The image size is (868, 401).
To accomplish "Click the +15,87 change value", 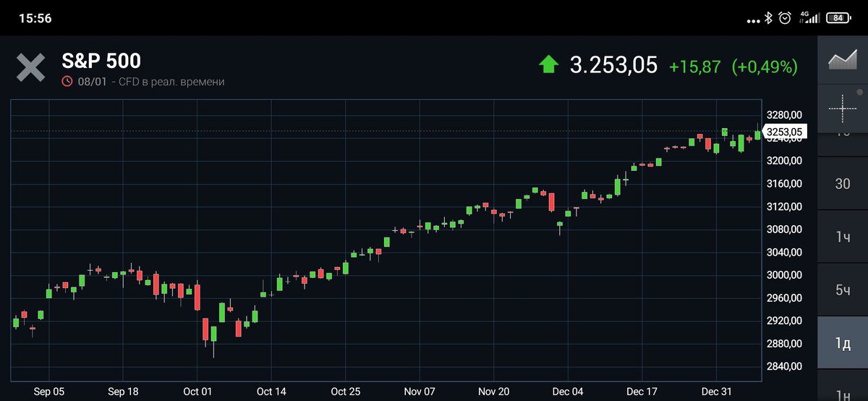I will click(695, 67).
